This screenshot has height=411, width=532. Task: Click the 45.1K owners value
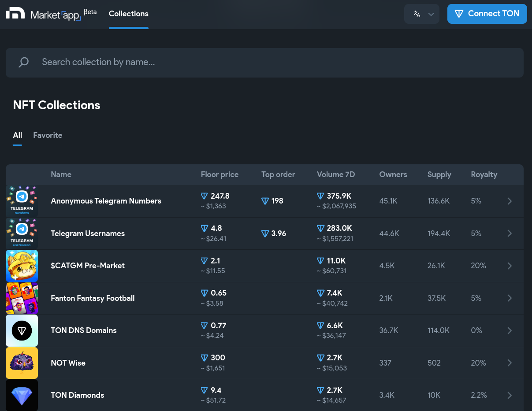(x=388, y=201)
